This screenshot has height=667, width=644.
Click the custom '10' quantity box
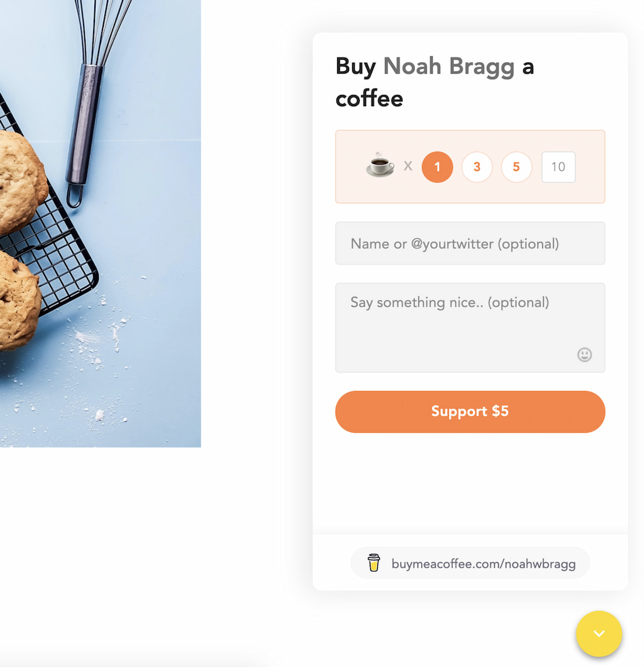pos(558,167)
